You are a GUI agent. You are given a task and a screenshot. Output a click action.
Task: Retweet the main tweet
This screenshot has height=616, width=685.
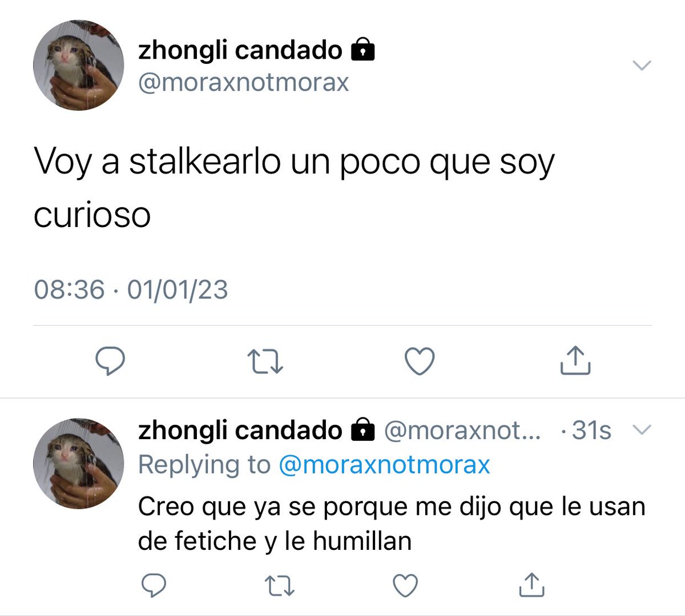click(265, 362)
